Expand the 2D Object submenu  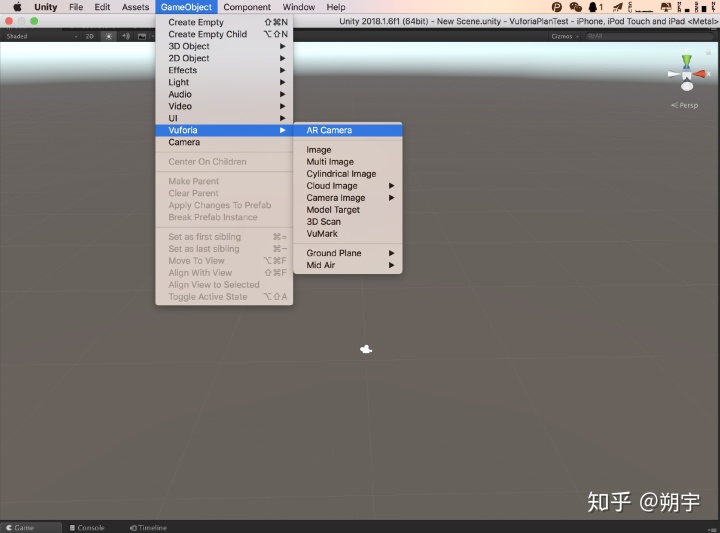pos(224,58)
